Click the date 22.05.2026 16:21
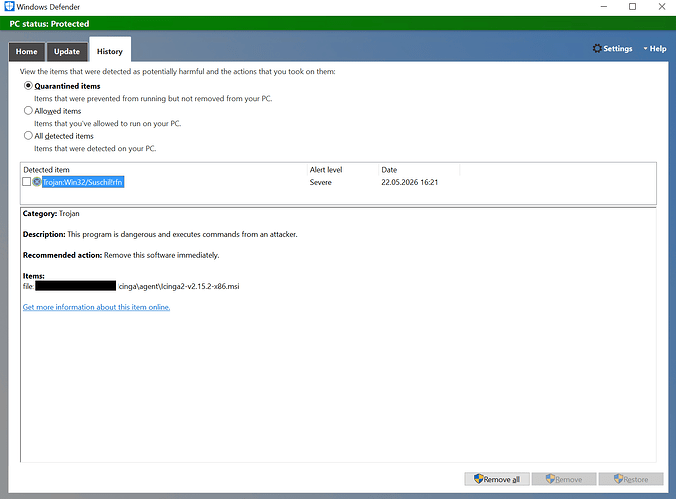The height and width of the screenshot is (499, 676). tap(410, 182)
